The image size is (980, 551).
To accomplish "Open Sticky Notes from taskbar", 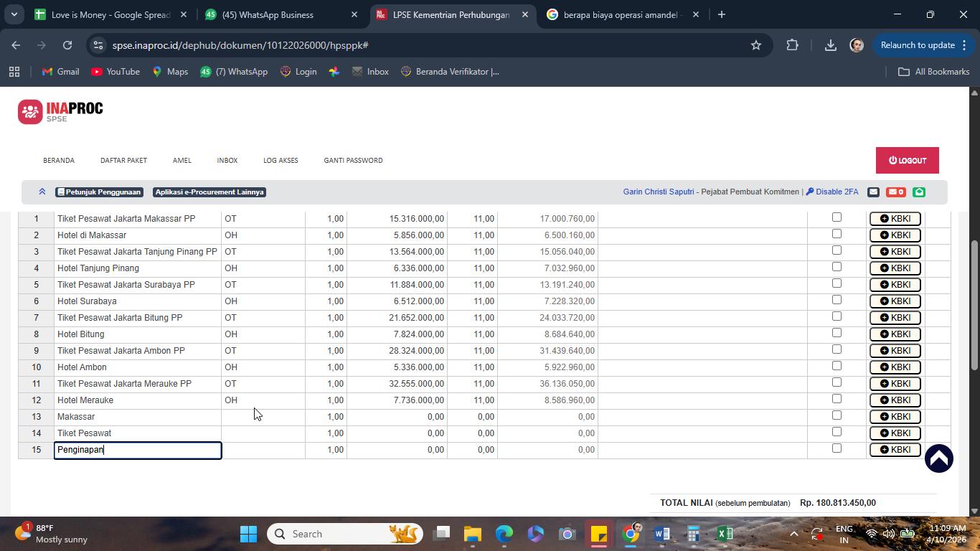I will tap(599, 534).
